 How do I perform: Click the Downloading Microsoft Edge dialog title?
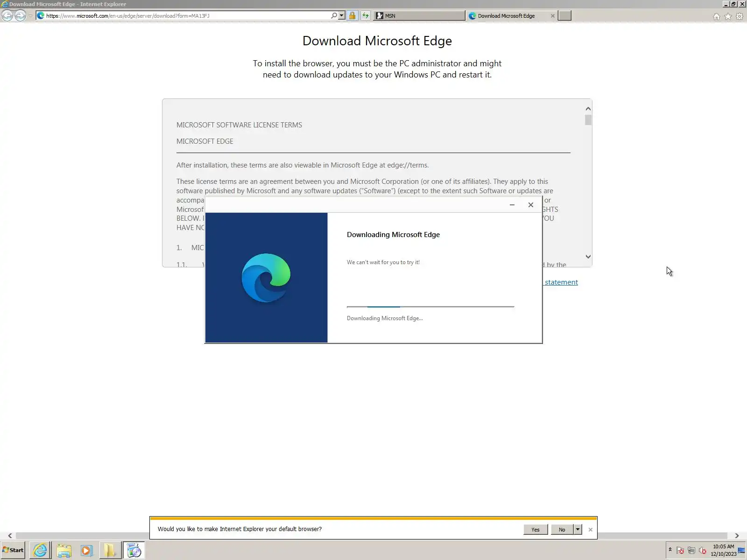coord(393,235)
